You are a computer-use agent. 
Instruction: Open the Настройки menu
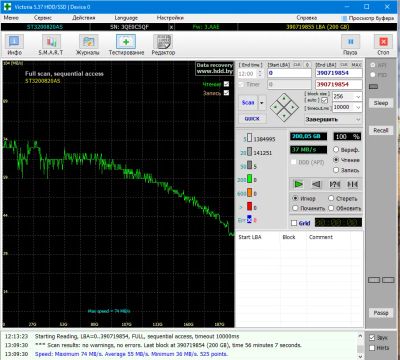pyautogui.click(x=170, y=18)
